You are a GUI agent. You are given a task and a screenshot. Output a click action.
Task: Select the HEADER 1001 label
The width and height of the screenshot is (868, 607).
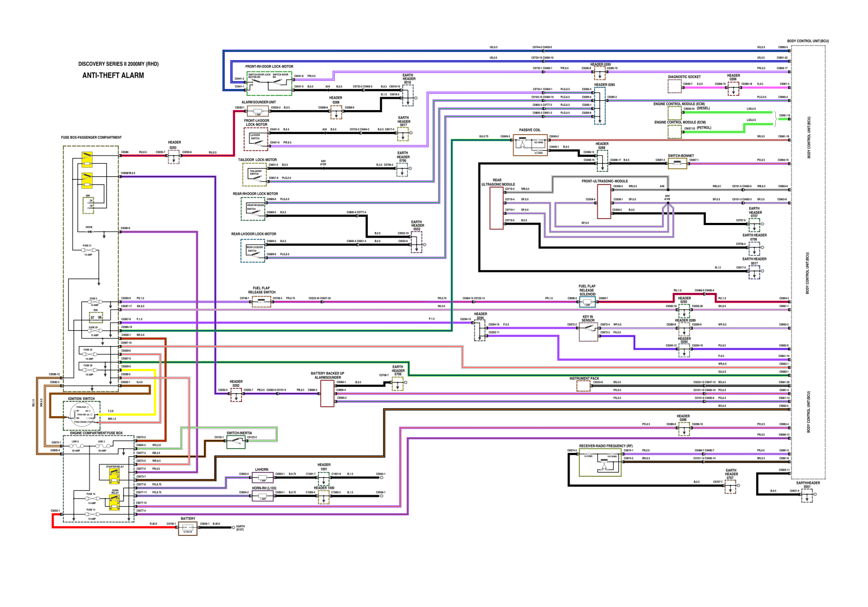pos(324,467)
